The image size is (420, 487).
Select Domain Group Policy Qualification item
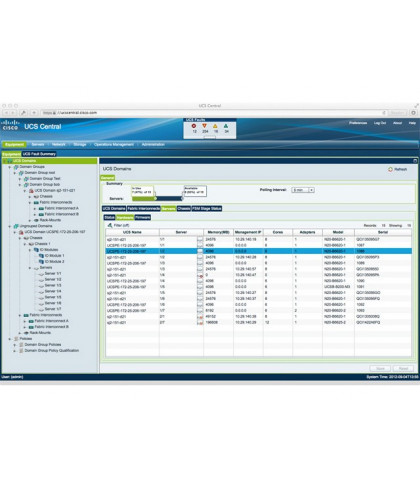pos(52,351)
